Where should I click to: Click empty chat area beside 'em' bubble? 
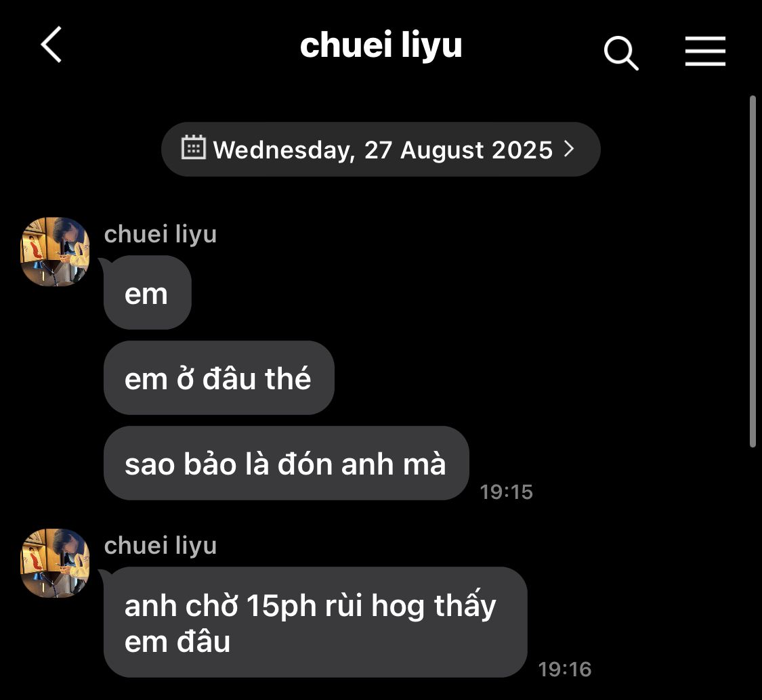[438, 293]
